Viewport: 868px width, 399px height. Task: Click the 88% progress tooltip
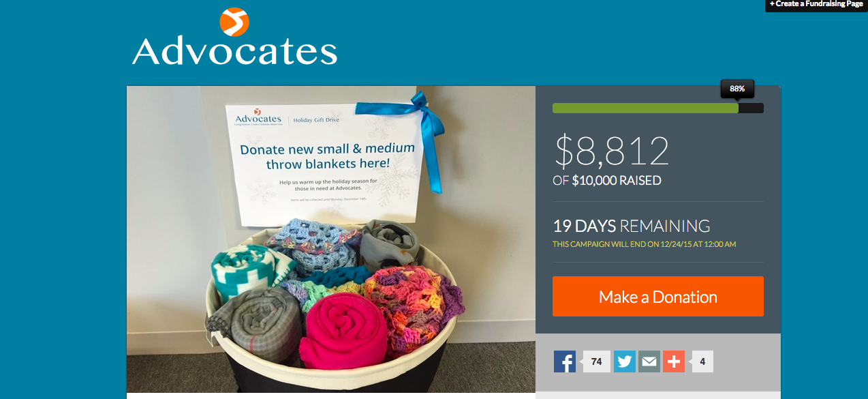tap(738, 89)
